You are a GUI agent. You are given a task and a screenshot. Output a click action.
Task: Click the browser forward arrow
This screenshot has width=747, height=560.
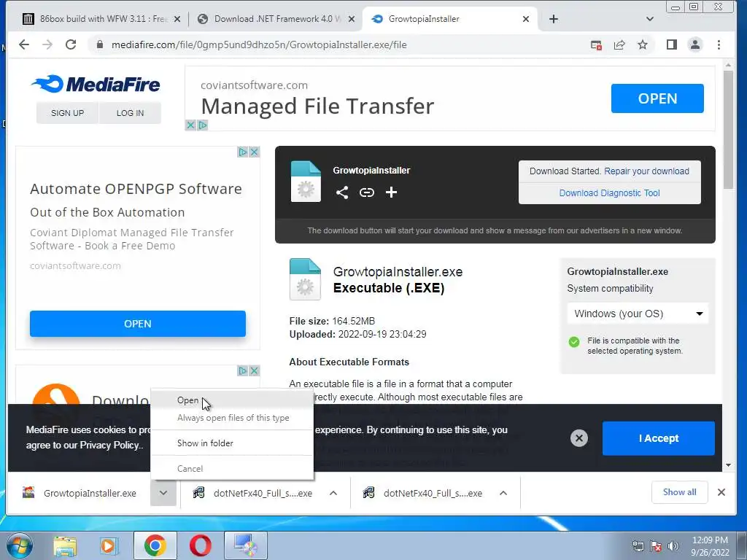pyautogui.click(x=47, y=44)
